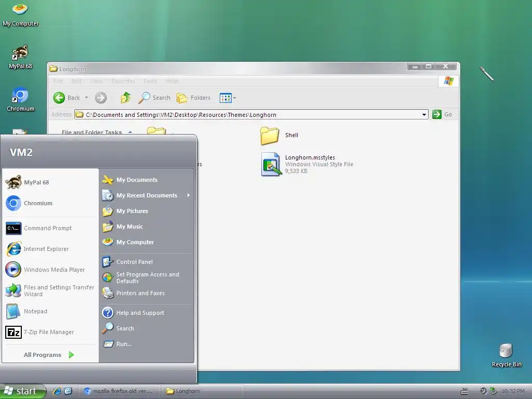The height and width of the screenshot is (399, 532).
Task: Click Search in Explorer toolbar
Action: [154, 98]
